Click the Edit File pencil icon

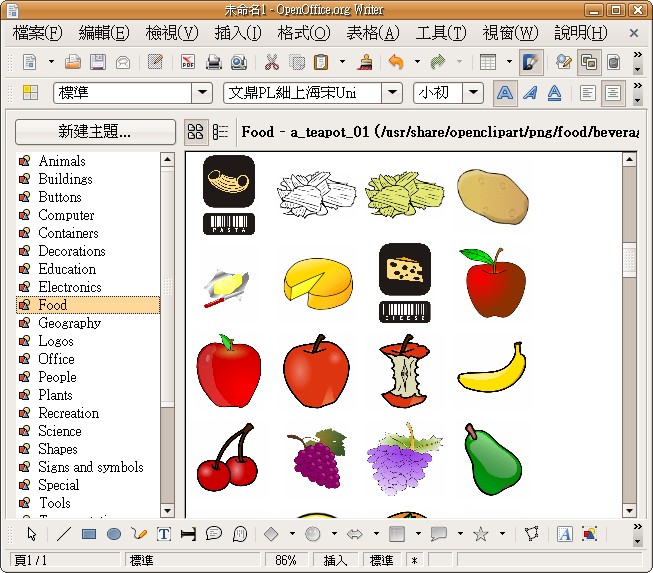(155, 62)
